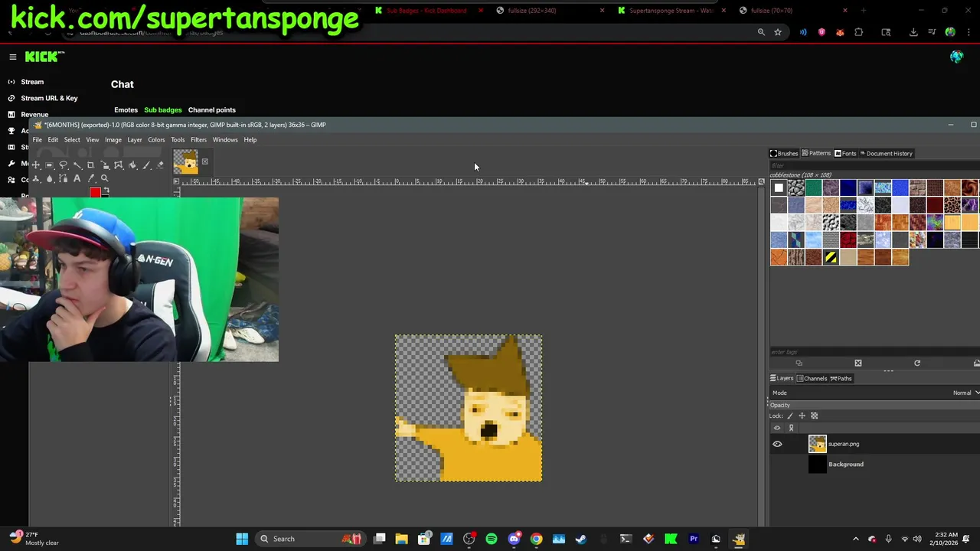Open File Explorer from the taskbar
Viewport: 980px width, 551px height.
[401, 539]
